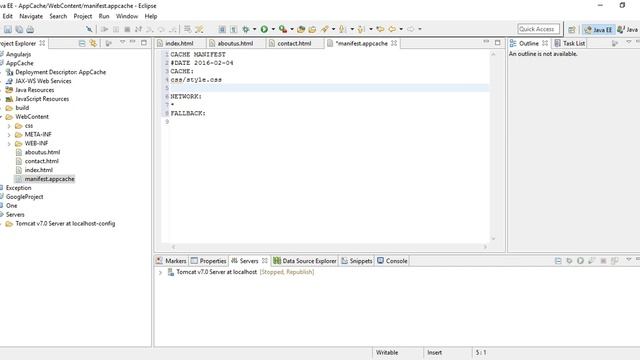
Task: Click the Skip All Breakpoints icon
Action: [89, 29]
